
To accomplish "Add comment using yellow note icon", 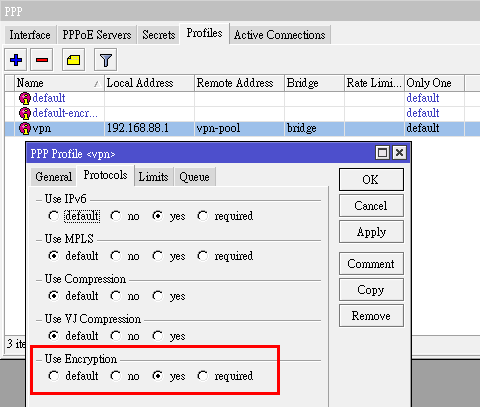I will 73,60.
